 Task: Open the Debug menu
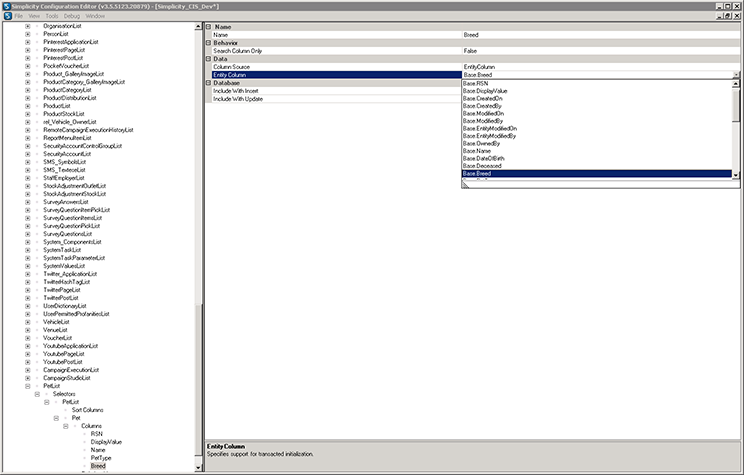click(72, 16)
